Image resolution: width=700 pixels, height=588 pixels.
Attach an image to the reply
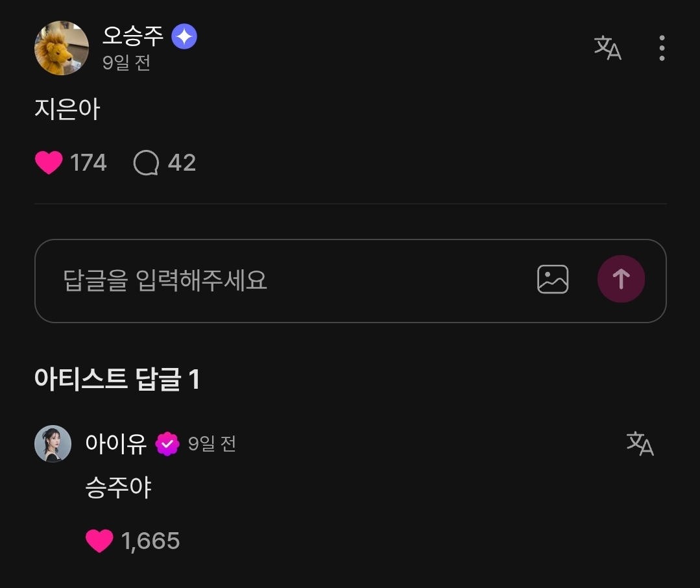click(x=553, y=280)
